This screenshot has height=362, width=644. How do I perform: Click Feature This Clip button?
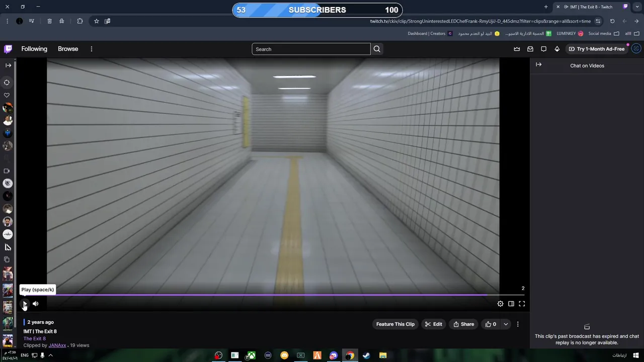[x=395, y=324]
